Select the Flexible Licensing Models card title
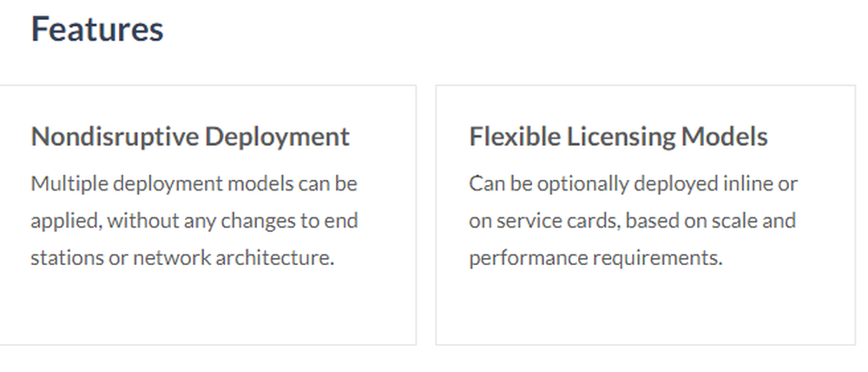Image resolution: width=868 pixels, height=372 pixels. tap(618, 136)
